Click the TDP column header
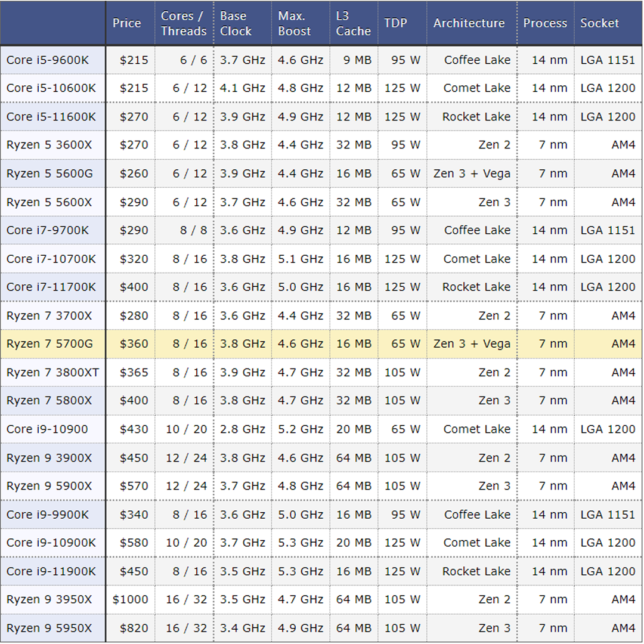This screenshot has height=644, width=644. click(395, 23)
